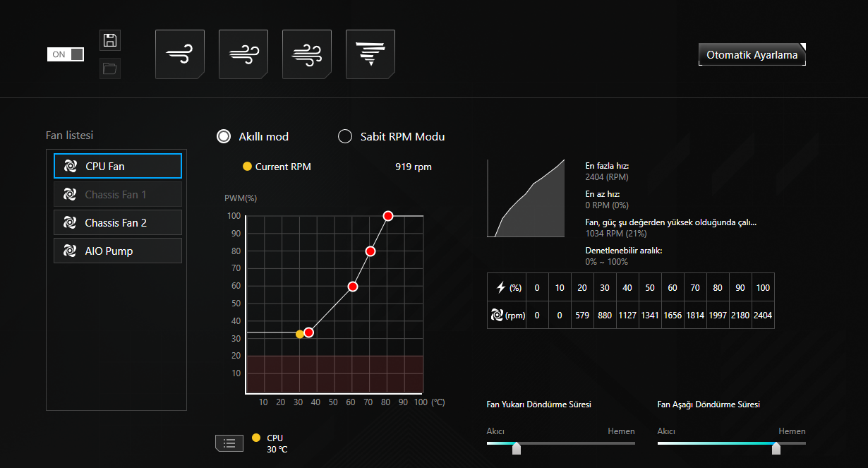This screenshot has height=468, width=868.
Task: Select the standard fan preset (two-stream wind icon)
Action: coord(243,54)
